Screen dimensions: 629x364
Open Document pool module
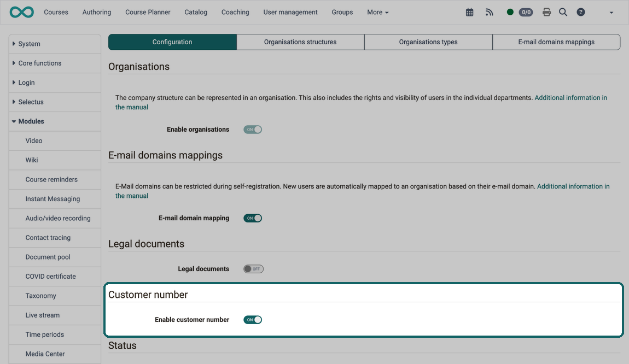(55, 257)
